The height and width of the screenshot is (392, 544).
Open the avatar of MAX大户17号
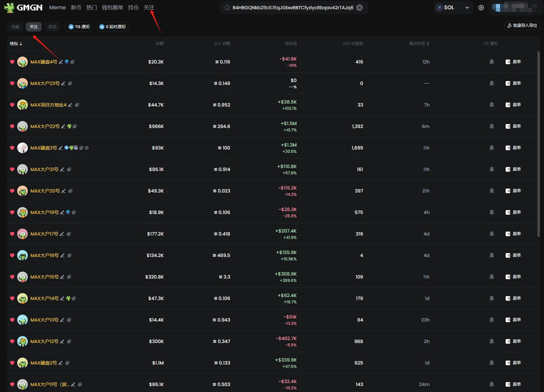point(22,234)
